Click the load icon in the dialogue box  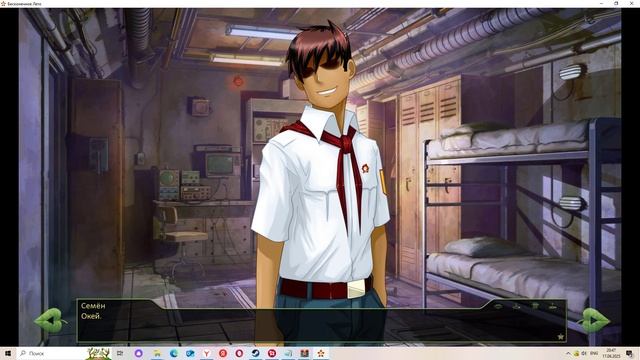tap(553, 306)
